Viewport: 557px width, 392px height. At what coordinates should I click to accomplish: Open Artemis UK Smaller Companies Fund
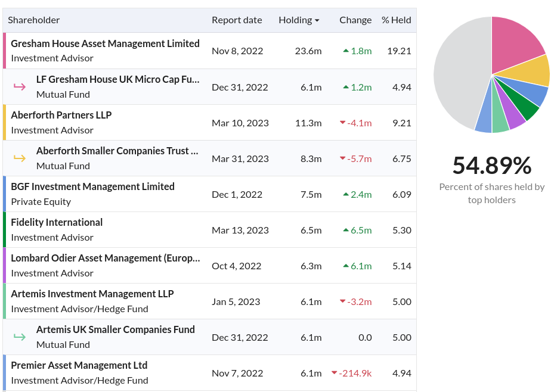pos(116,329)
